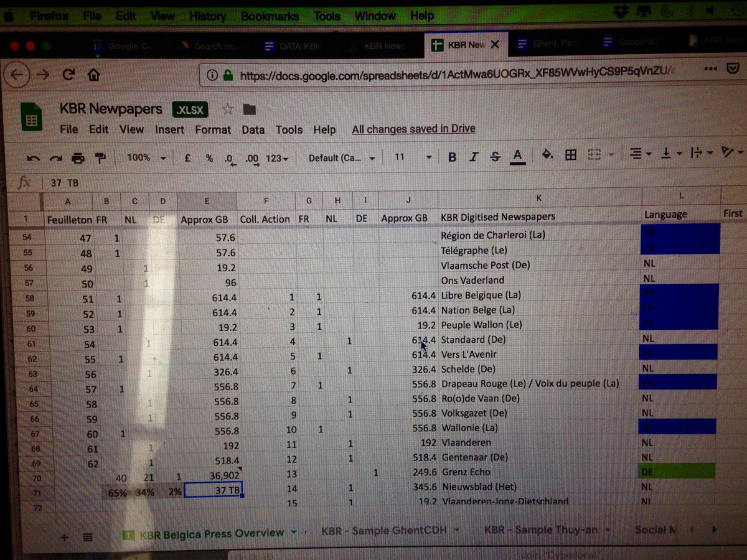Toggle bold formatting
Screen dimensions: 747x560
(452, 157)
